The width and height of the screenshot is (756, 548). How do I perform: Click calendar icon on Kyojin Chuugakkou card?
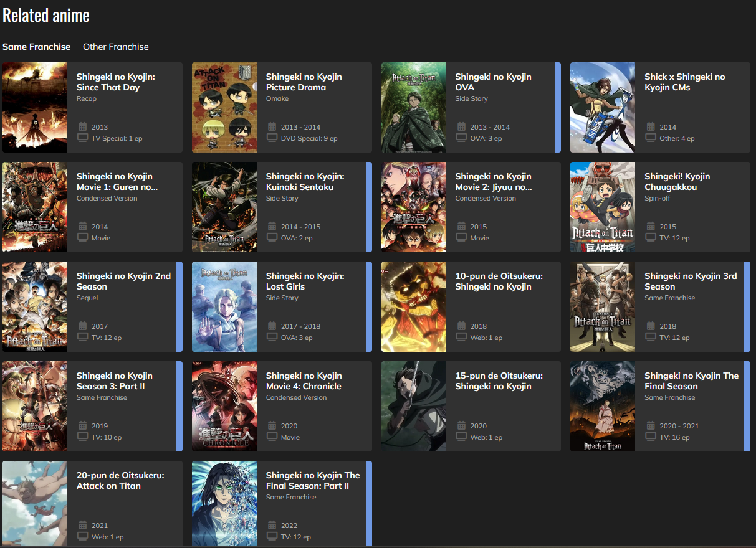650,226
